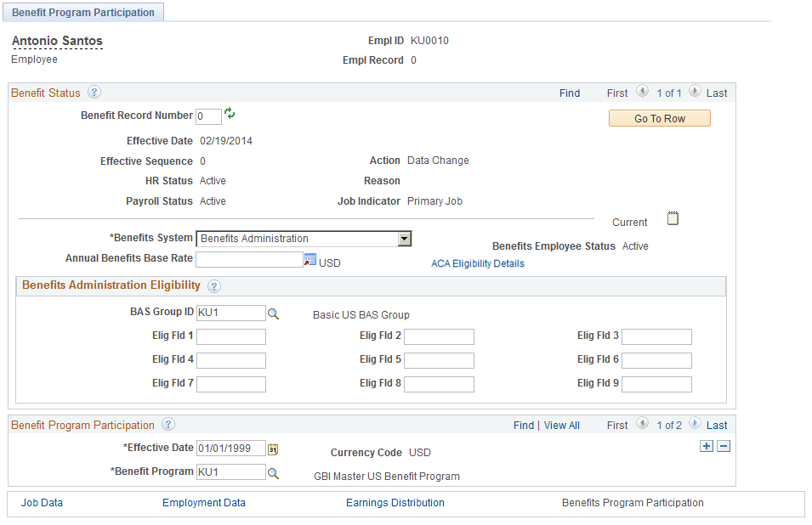Click the Elig Fld 1 input field
The image size is (812, 525).
pyautogui.click(x=230, y=336)
